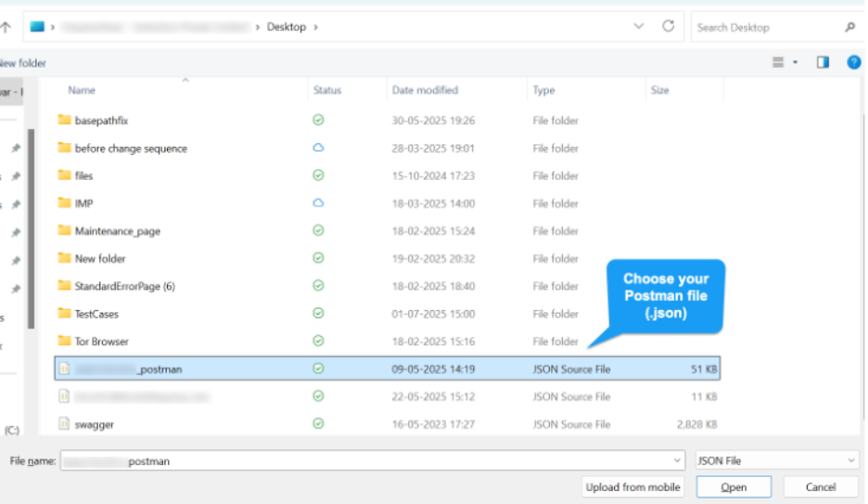The image size is (868, 504).
Task: Click the navigation pane scrollbar
Action: pos(31,228)
